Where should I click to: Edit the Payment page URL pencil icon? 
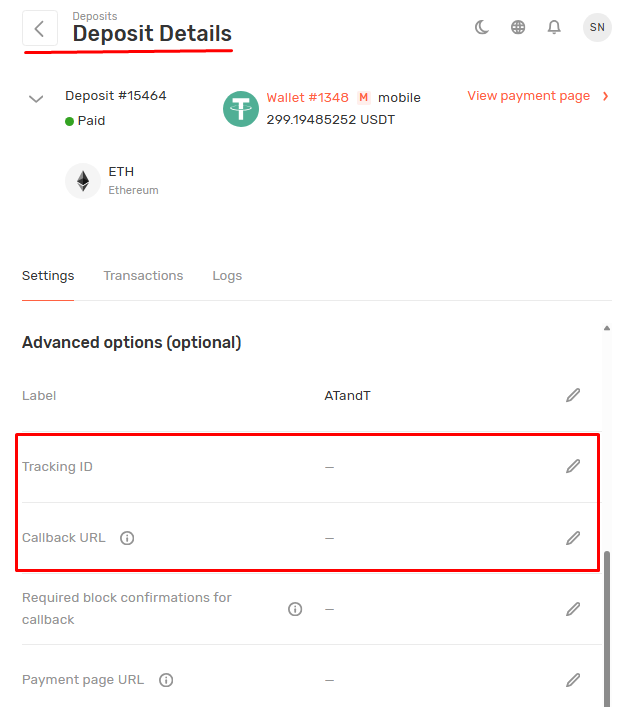(x=573, y=680)
